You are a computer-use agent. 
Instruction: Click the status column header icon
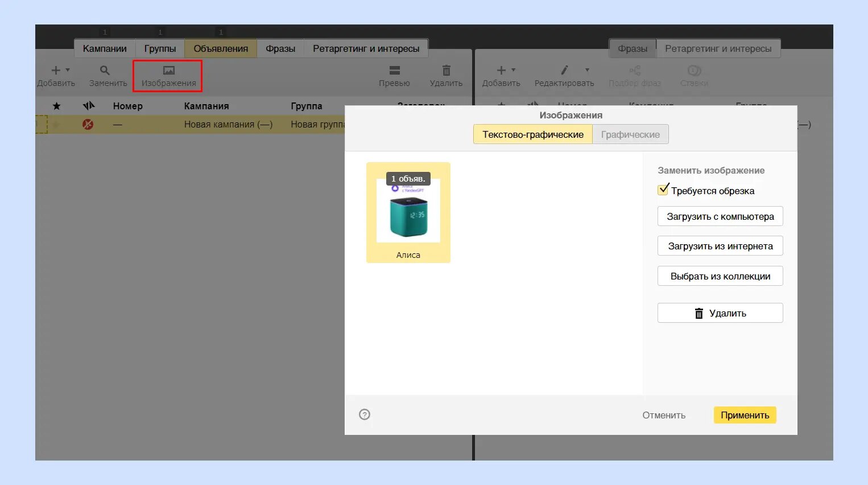pos(88,106)
